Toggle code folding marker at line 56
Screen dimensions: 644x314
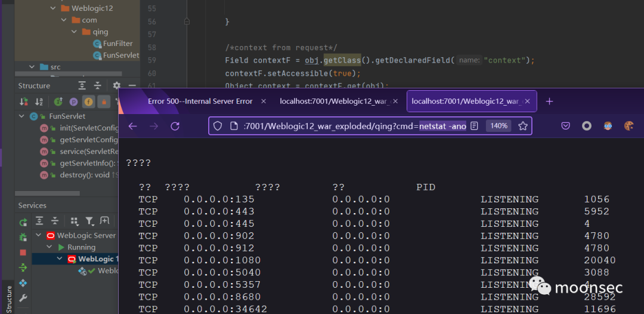(x=187, y=21)
